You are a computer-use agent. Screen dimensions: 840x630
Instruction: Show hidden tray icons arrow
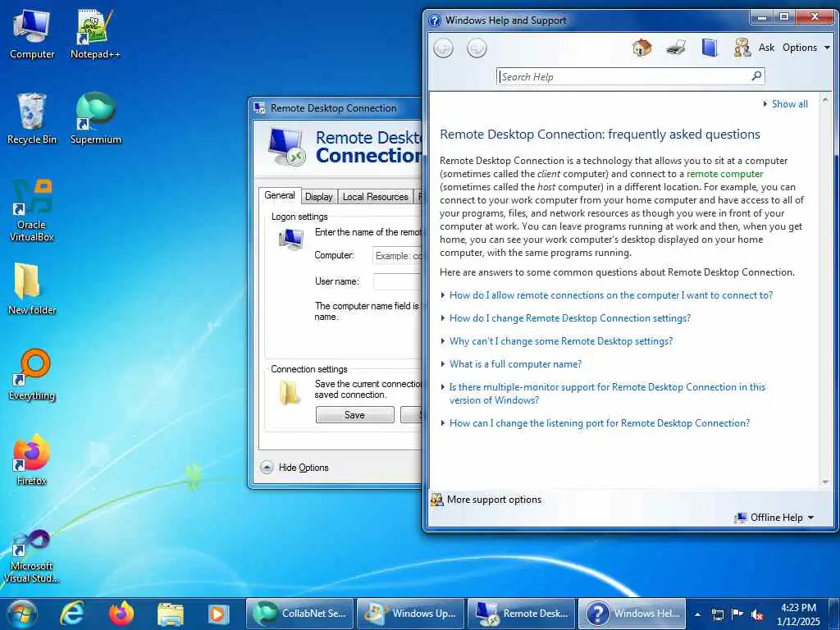point(697,614)
